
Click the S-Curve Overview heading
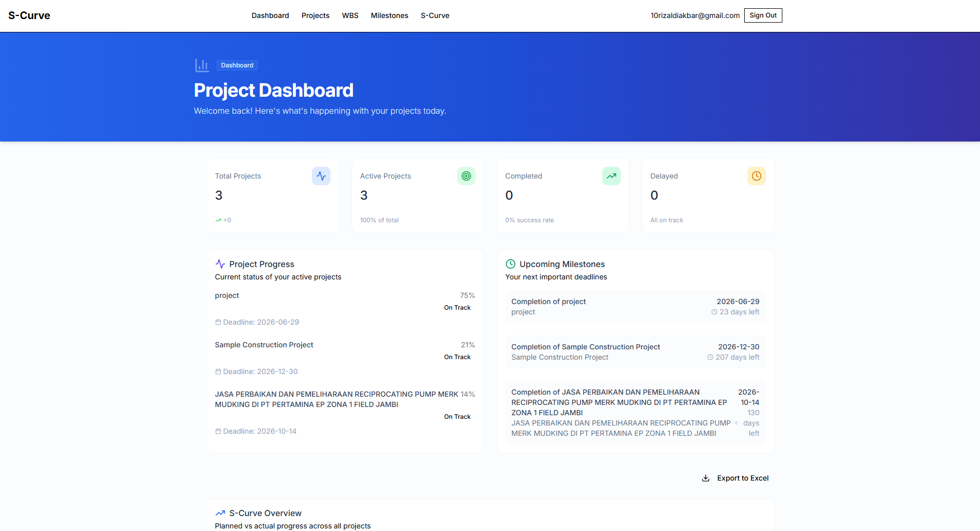pyautogui.click(x=266, y=513)
